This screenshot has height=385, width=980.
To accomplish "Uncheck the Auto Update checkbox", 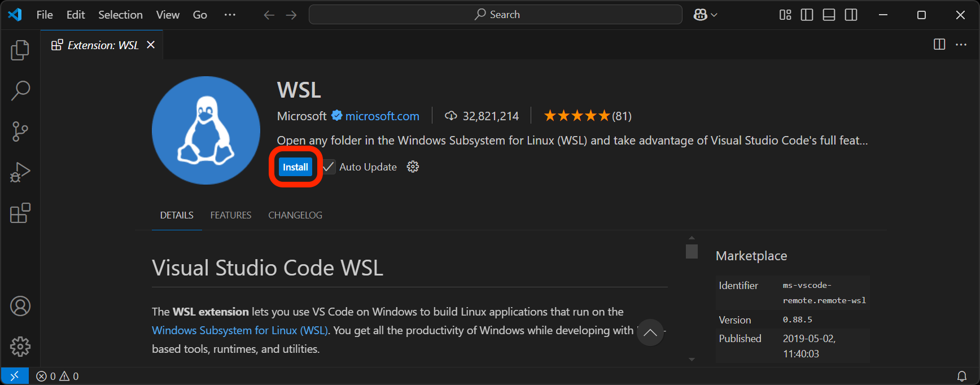I will 329,167.
